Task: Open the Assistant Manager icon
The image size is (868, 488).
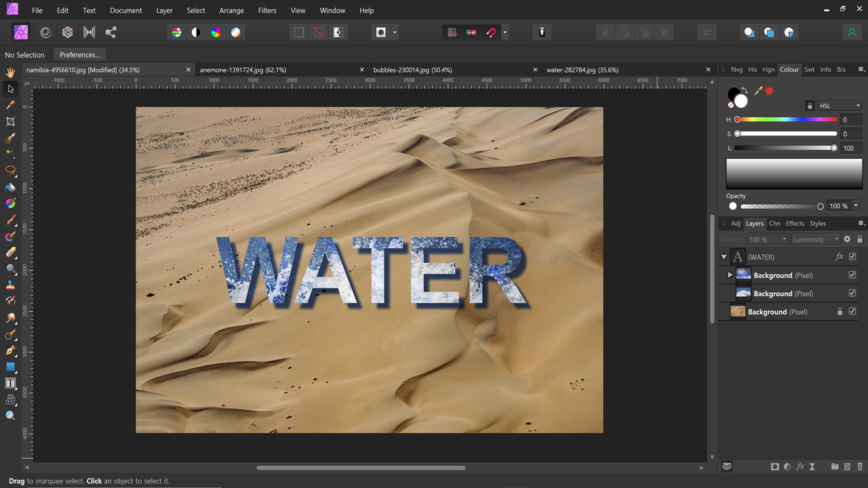Action: coord(541,32)
